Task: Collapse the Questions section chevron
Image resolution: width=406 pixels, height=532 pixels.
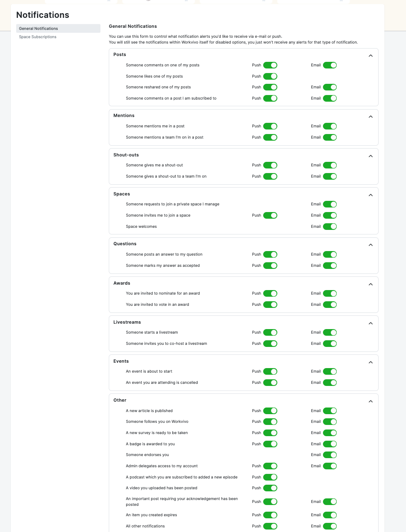Action: tap(371, 245)
